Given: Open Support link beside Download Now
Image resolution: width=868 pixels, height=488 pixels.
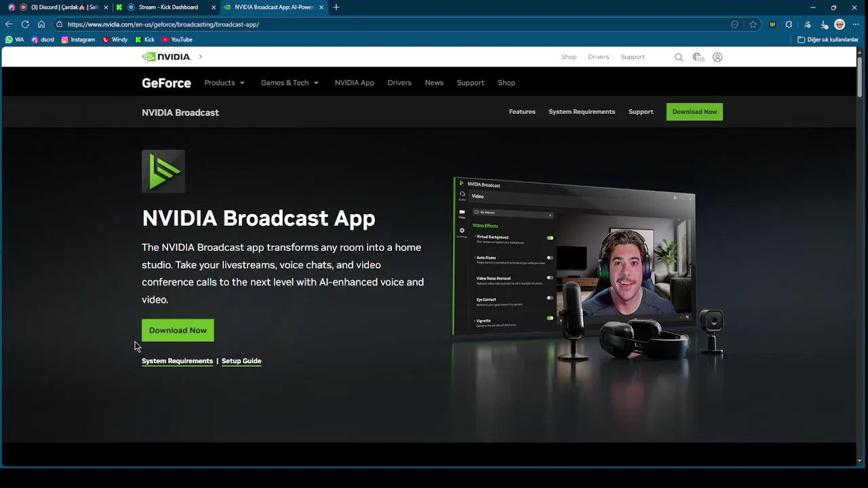Looking at the screenshot, I should pyautogui.click(x=641, y=112).
